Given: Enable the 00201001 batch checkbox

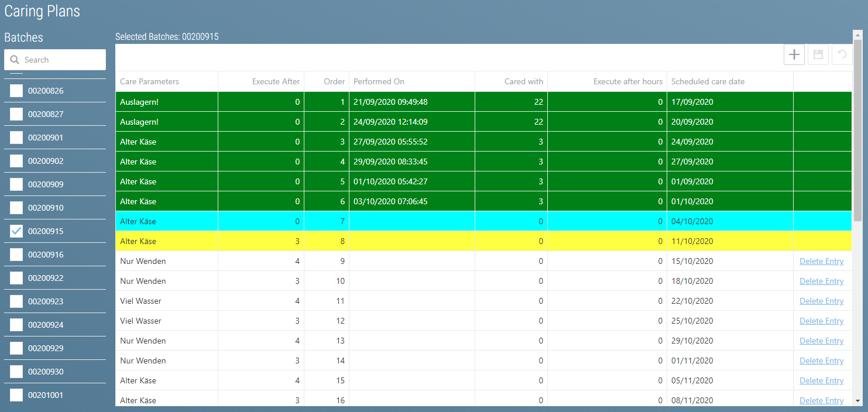Looking at the screenshot, I should 16,395.
